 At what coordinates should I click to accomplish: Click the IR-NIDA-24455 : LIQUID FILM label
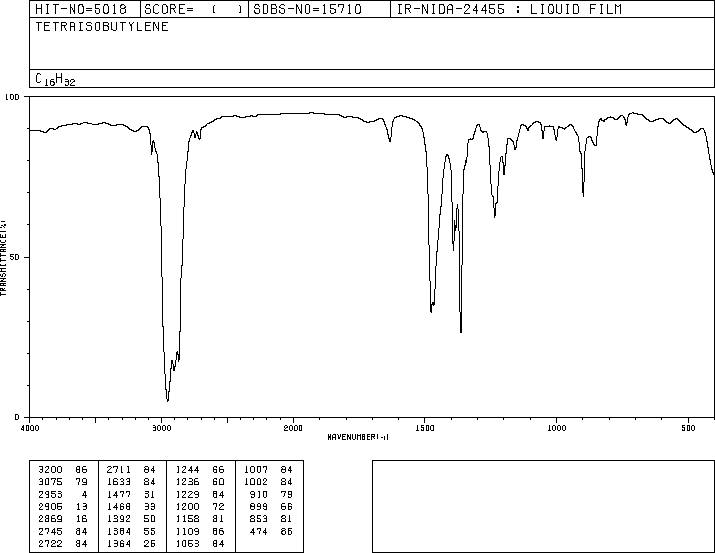coord(509,9)
